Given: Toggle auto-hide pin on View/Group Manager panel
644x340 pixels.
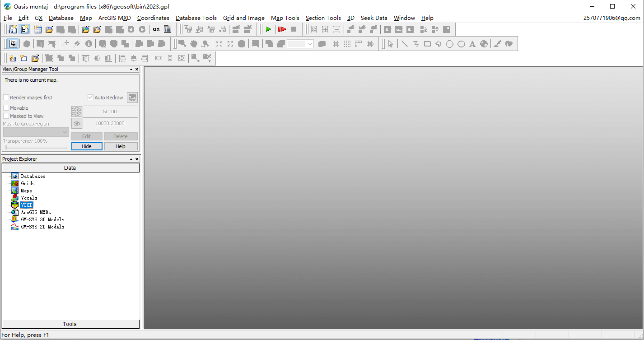Looking at the screenshot, I should tap(131, 70).
